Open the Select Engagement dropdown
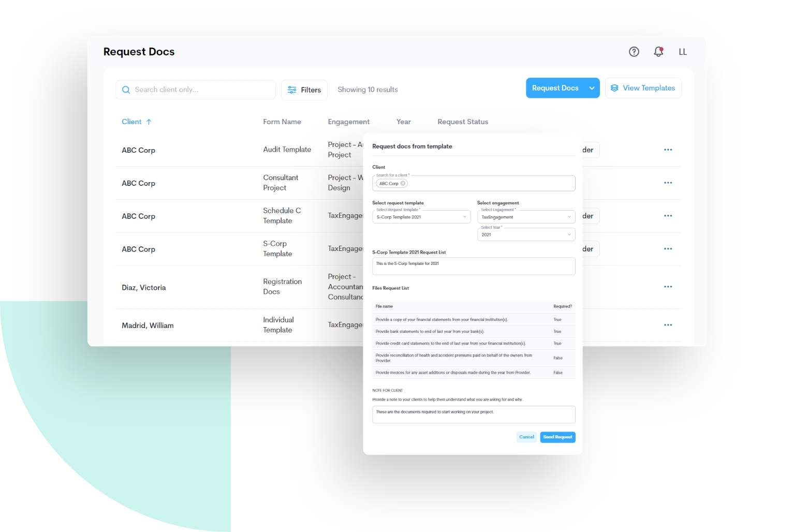Image resolution: width=794 pixels, height=532 pixels. click(526, 217)
